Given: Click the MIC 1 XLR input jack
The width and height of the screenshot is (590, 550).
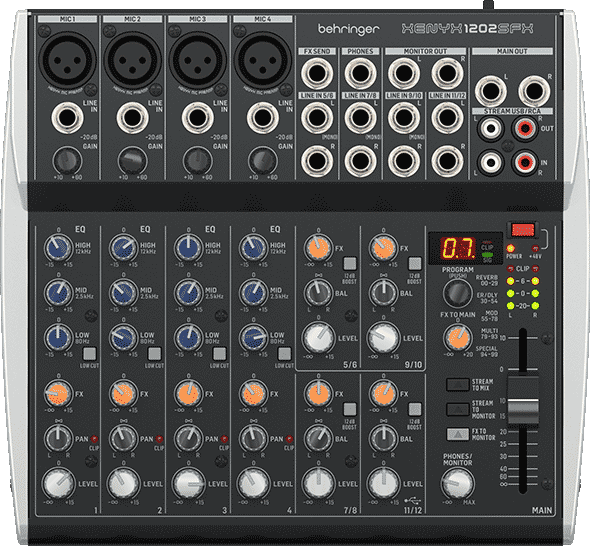Looking at the screenshot, I should click(x=67, y=60).
